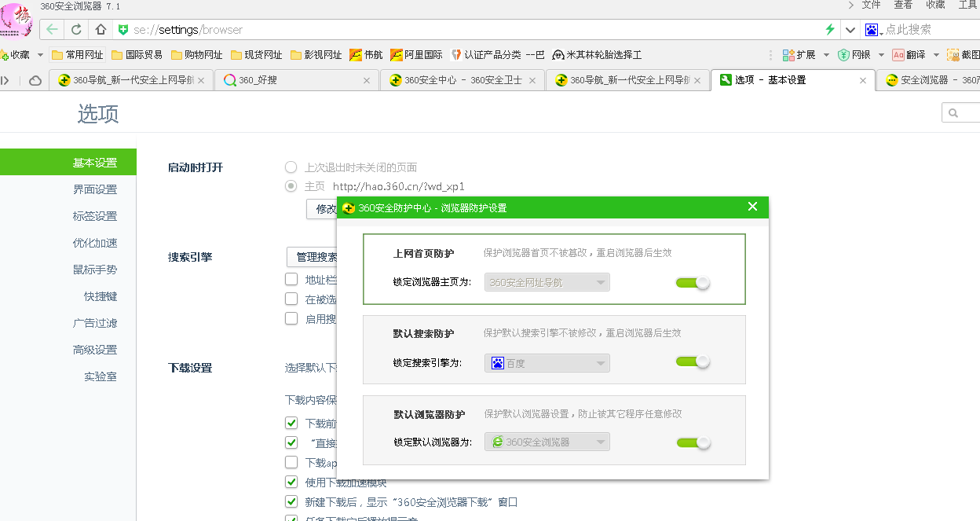Click the 管理搜索 button
Viewport: 980px width, 521px height.
(312, 257)
